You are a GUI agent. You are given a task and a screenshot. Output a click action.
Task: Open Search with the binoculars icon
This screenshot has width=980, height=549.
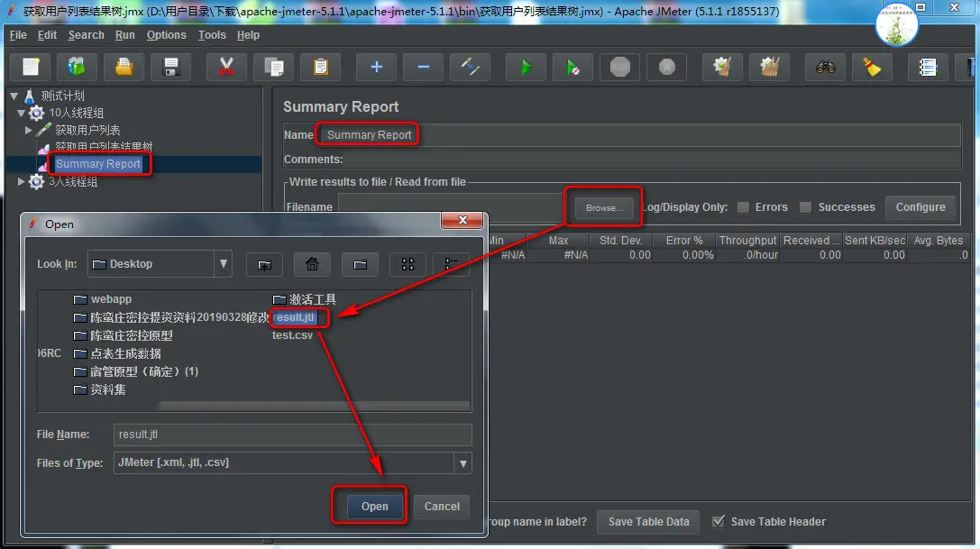[x=825, y=67]
